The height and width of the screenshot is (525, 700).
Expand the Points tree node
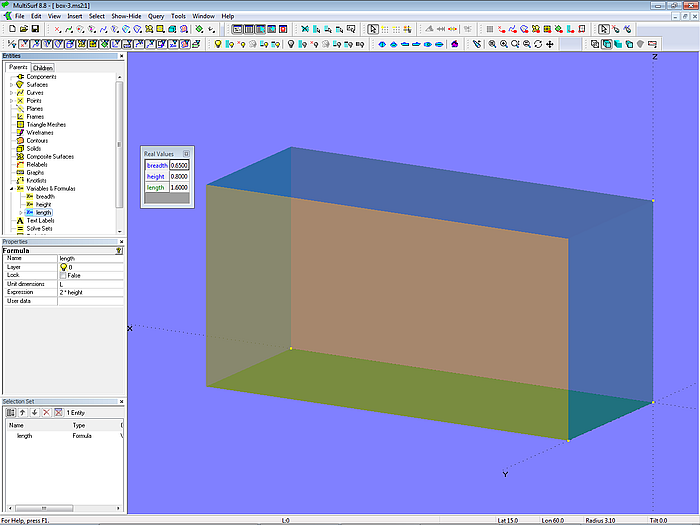pos(11,101)
